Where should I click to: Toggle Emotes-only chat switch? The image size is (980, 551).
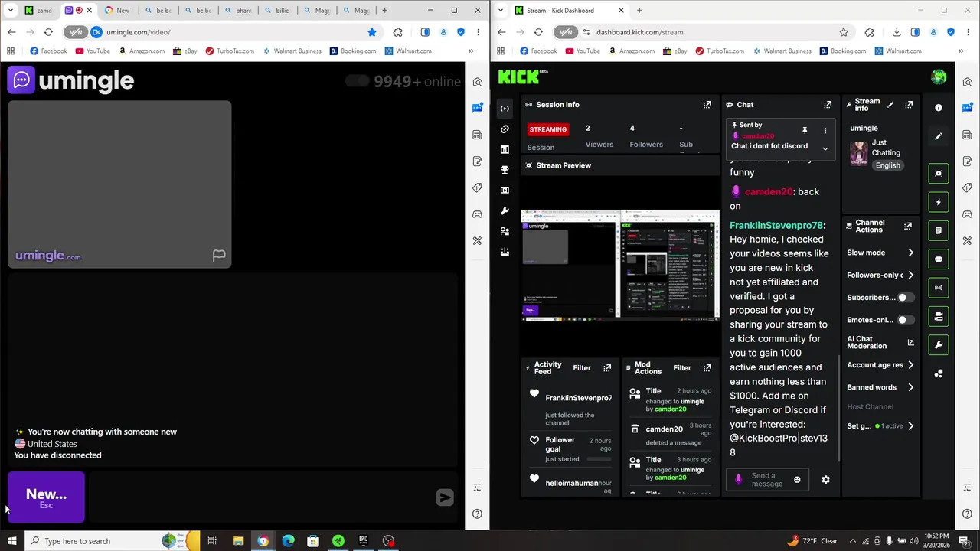coord(905,320)
